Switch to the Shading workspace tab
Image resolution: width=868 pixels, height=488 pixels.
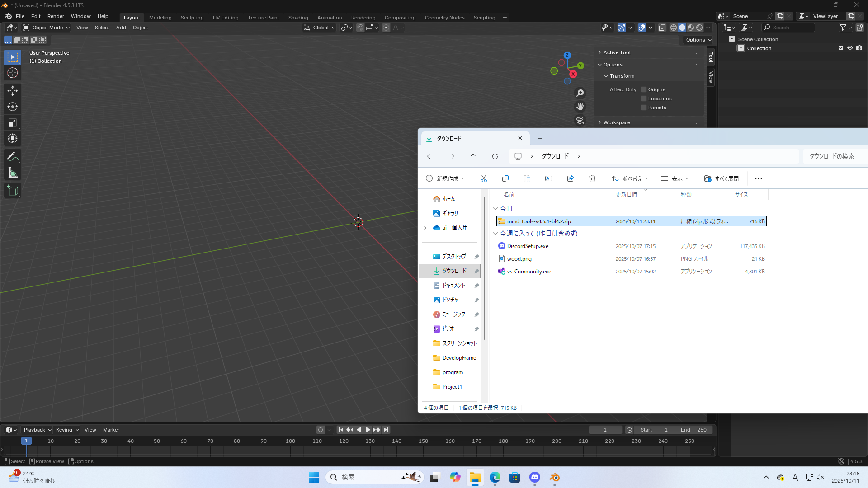[x=298, y=18]
